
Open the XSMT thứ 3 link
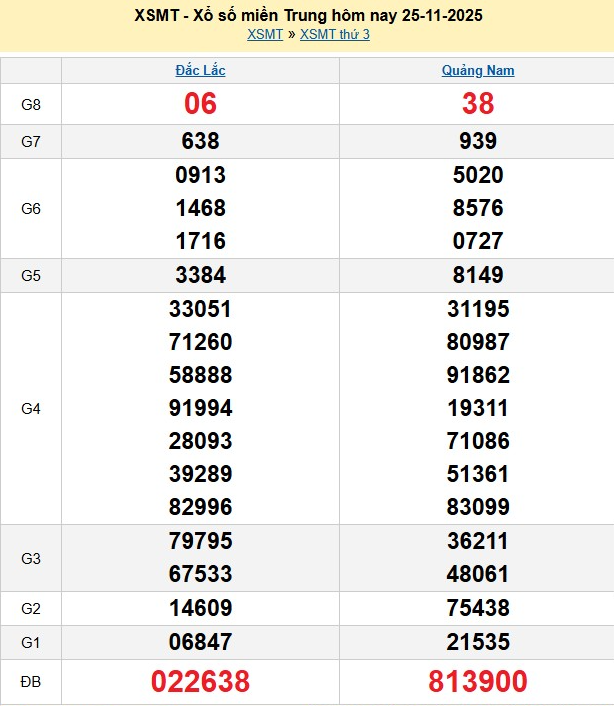[x=335, y=34]
